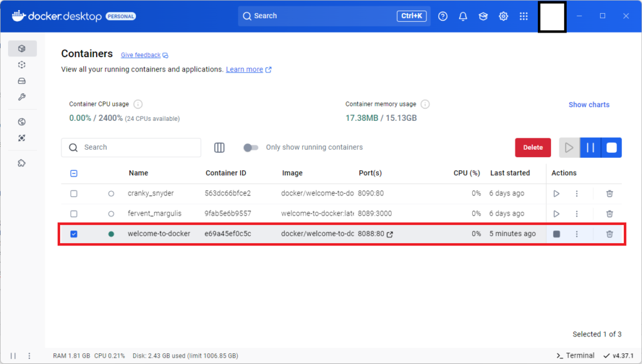Viewport: 642px width, 364px height.
Task: Click port 8089:3000 of fervent_margulis
Action: tap(375, 214)
